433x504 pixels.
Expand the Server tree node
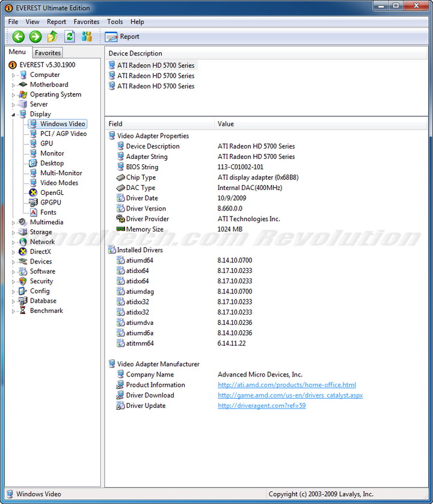13,105
